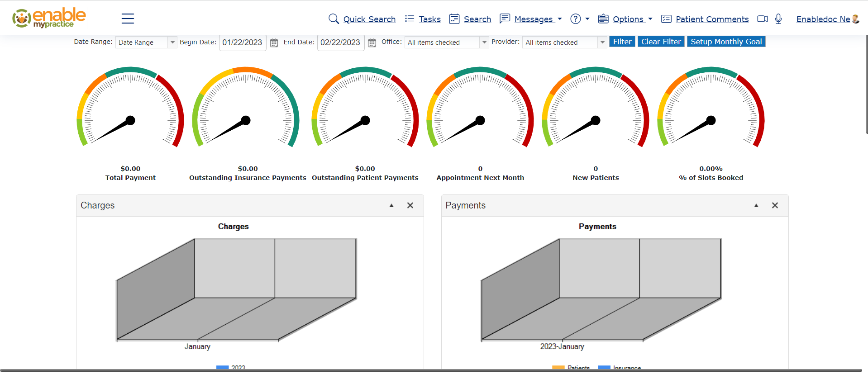Expand the Messages dropdown arrow
The height and width of the screenshot is (374, 868).
coord(560,19)
